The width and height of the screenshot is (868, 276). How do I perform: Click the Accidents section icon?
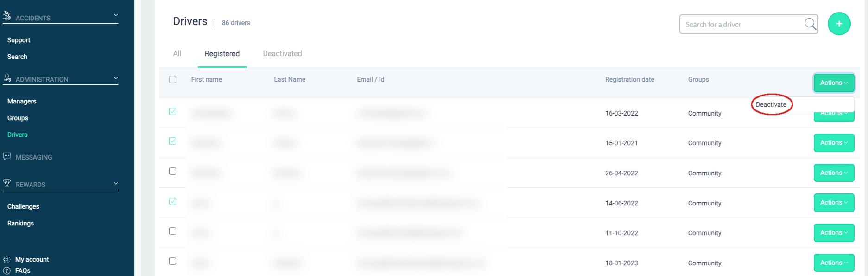pyautogui.click(x=7, y=16)
